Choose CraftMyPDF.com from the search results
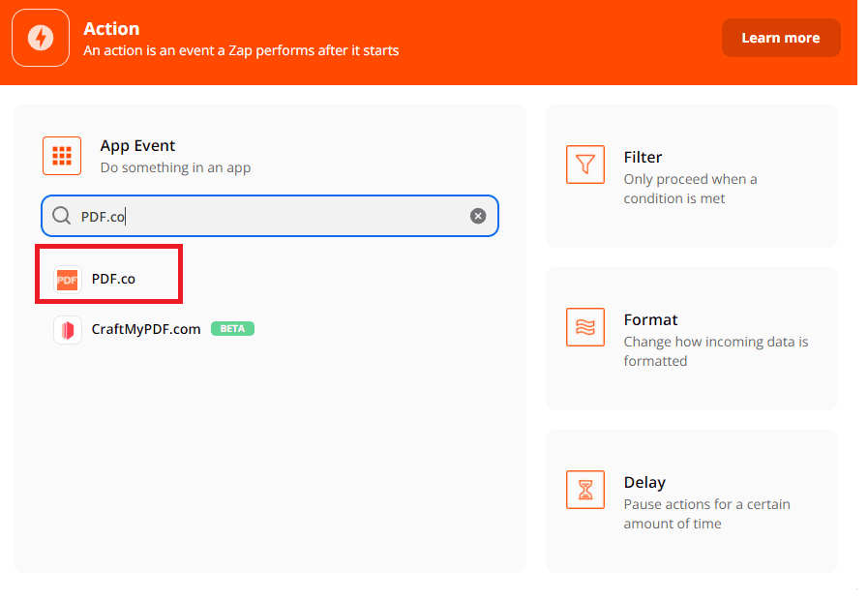 coord(146,329)
